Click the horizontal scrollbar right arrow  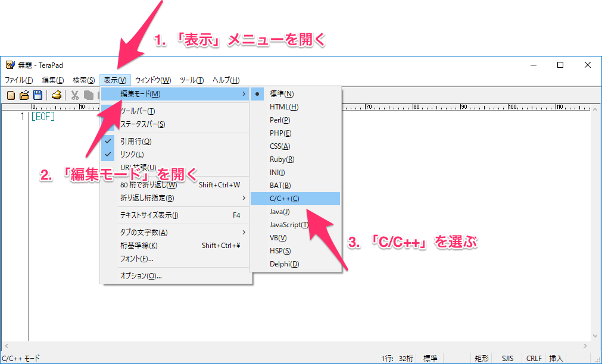(x=587, y=346)
